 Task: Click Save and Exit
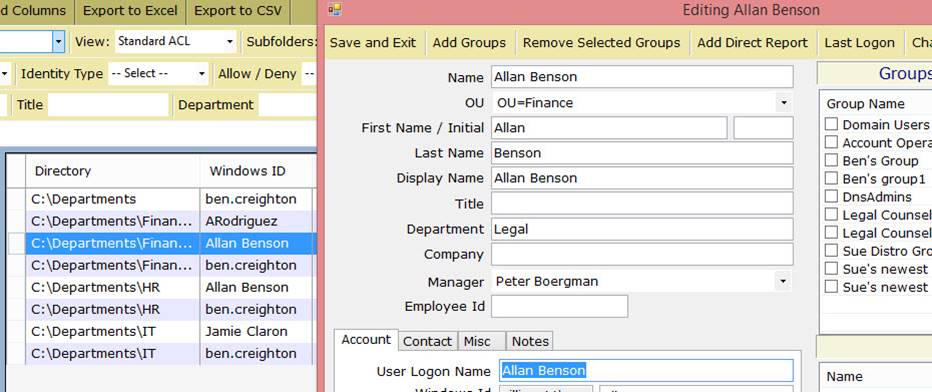pyautogui.click(x=373, y=43)
